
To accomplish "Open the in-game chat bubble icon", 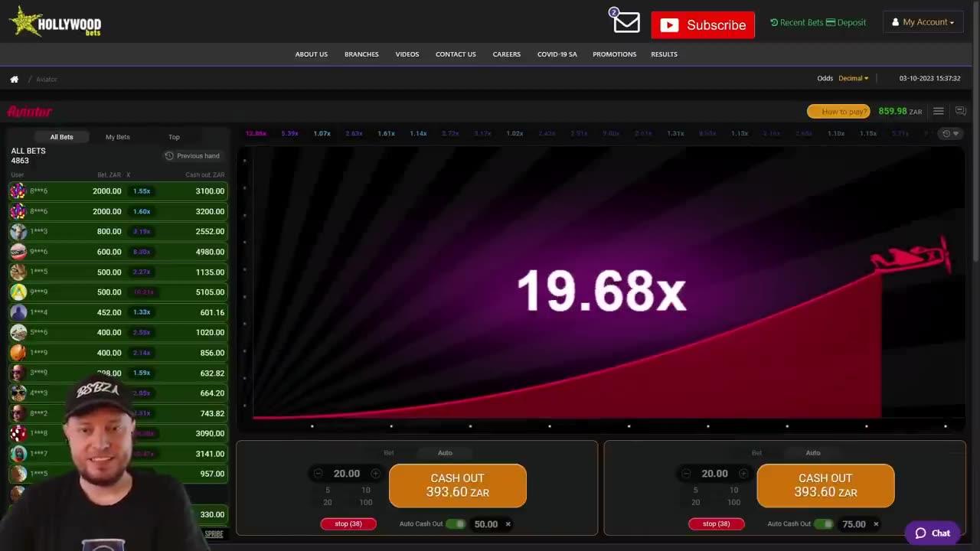I will click(960, 111).
